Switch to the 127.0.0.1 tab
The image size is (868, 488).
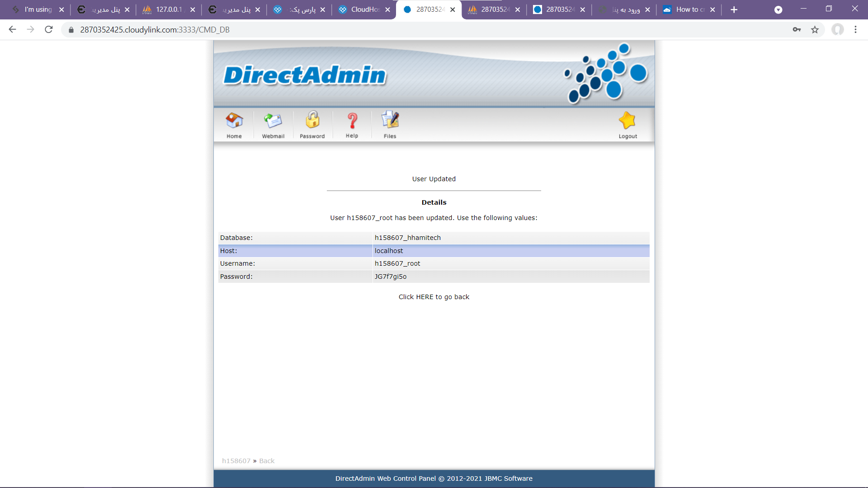(169, 9)
